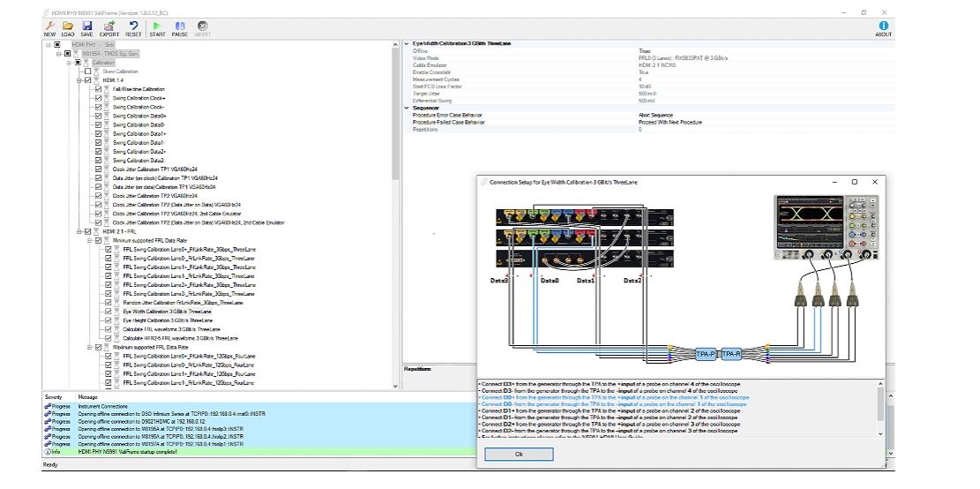980x489 pixels.
Task: Select Clock Jitter Calibration TP2 VGA60Hz24 item
Action: 155,196
